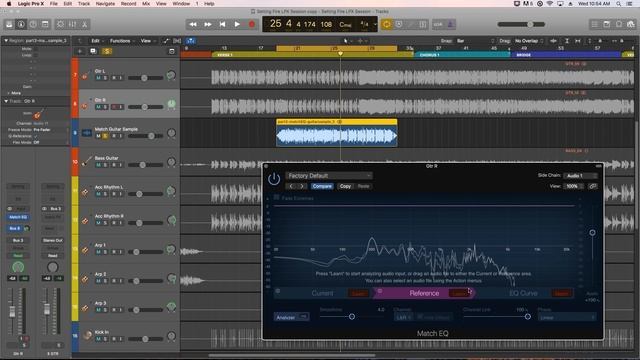
Task: Mute the Gtr L track
Action: point(98,78)
